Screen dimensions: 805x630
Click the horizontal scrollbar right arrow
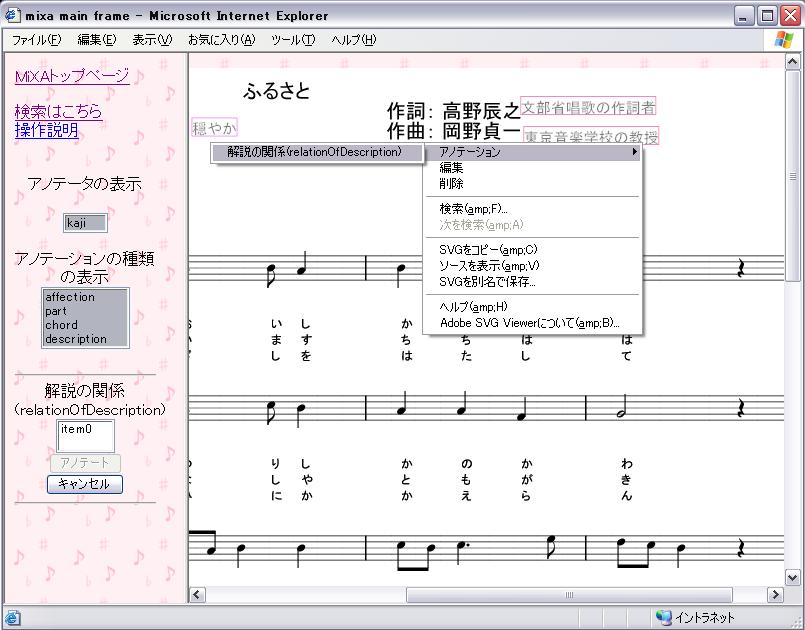pyautogui.click(x=775, y=595)
